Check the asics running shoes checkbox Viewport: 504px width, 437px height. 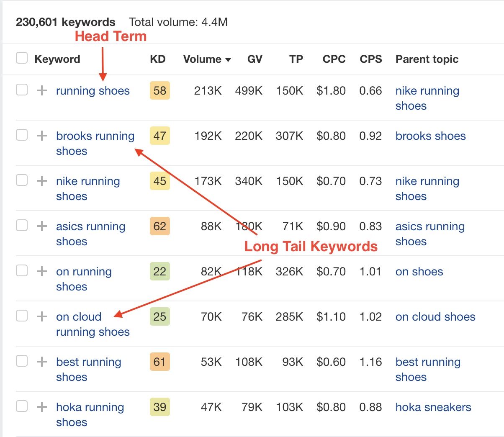(22, 225)
